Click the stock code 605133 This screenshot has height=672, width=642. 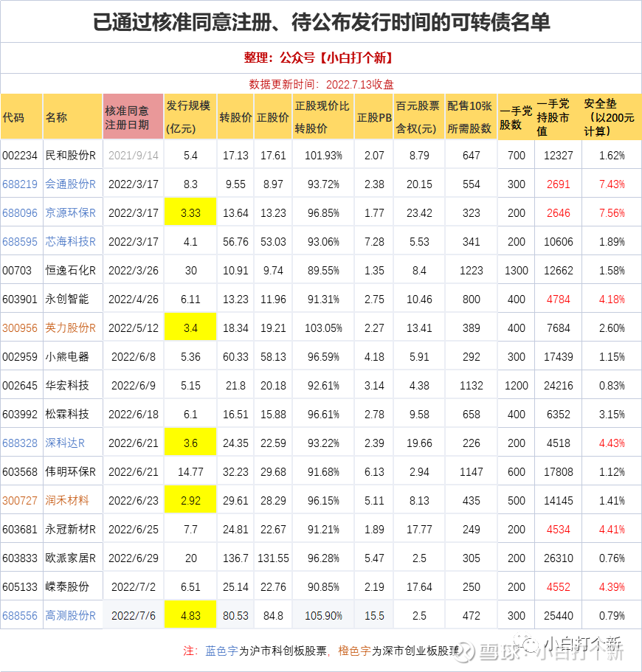click(x=20, y=586)
